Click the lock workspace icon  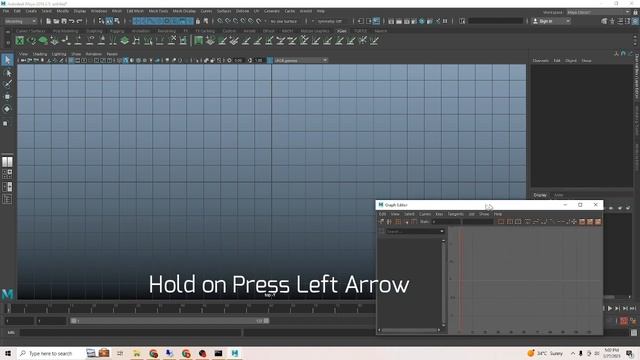pyautogui.click(x=635, y=12)
